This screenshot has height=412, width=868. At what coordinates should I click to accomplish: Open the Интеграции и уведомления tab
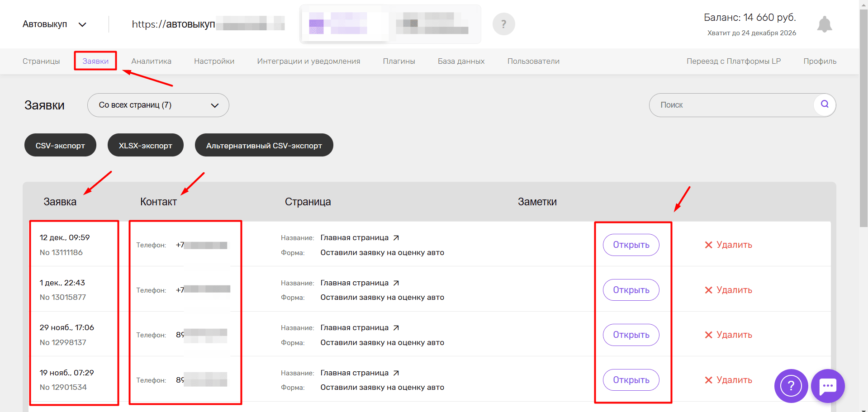click(x=308, y=61)
